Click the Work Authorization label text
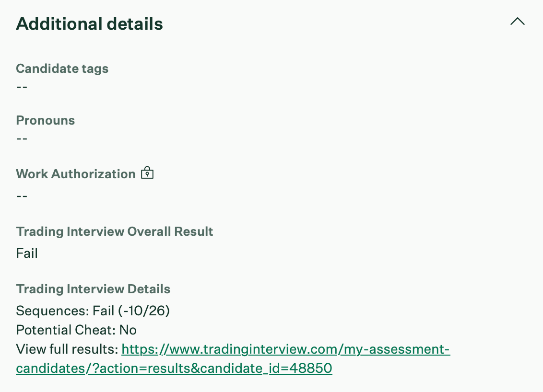The width and height of the screenshot is (543, 392). (x=76, y=174)
